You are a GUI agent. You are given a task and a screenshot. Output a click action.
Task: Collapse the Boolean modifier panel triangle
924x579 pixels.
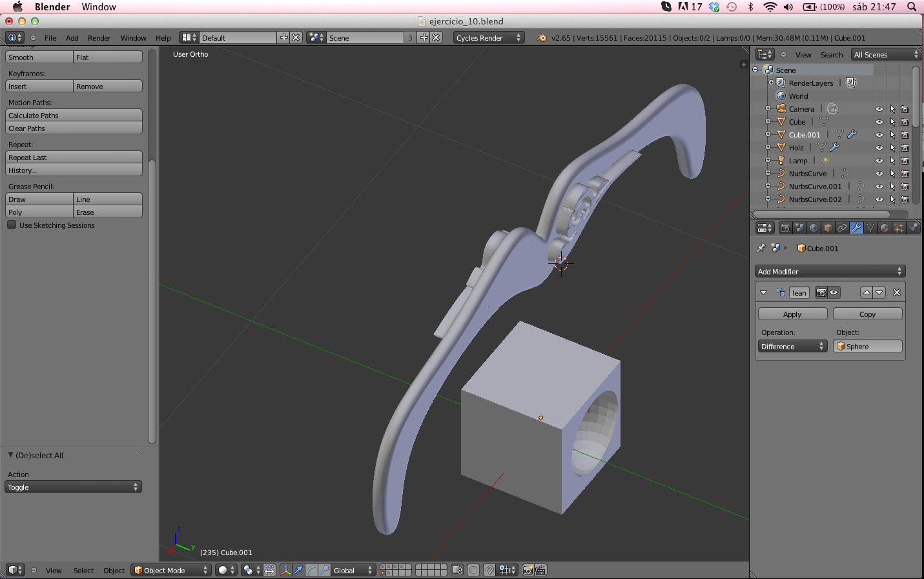click(x=763, y=292)
